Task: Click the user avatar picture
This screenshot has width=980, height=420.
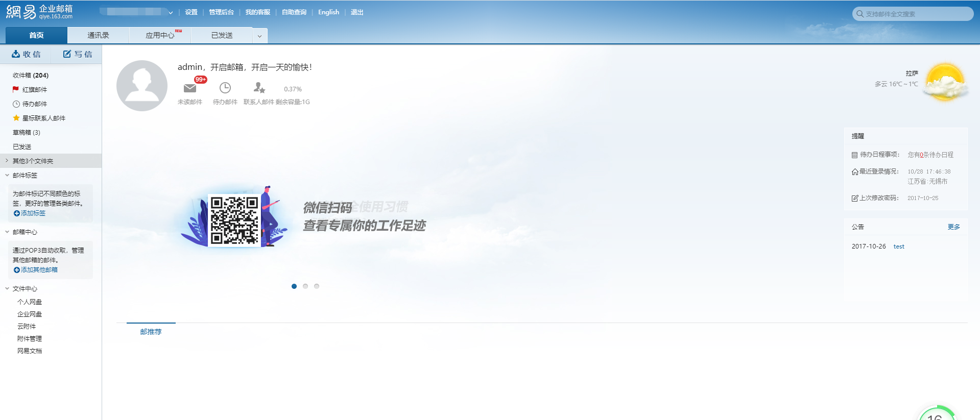Action: point(142,86)
